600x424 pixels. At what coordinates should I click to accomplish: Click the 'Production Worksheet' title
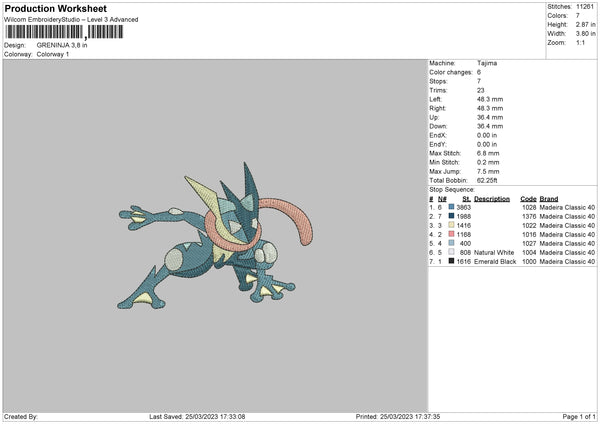point(55,8)
